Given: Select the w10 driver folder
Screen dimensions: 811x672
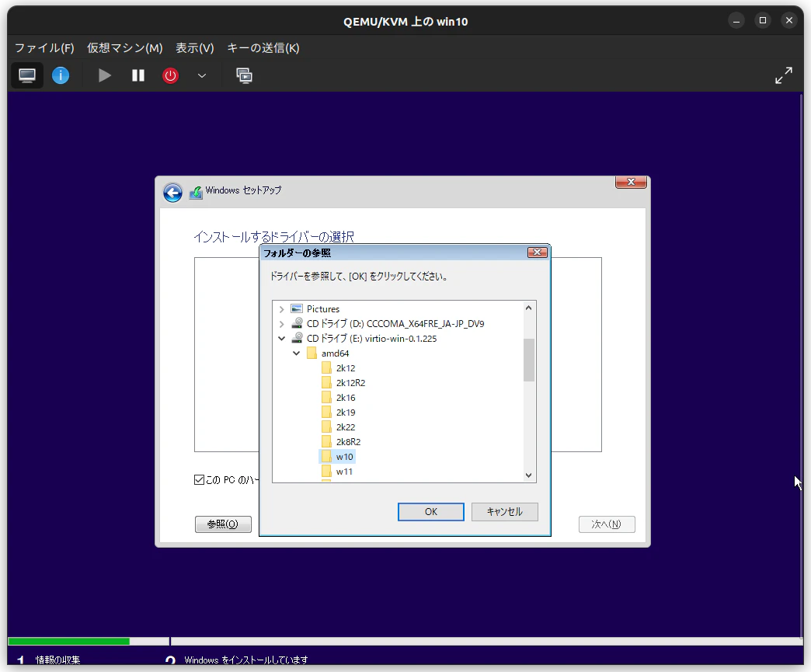Looking at the screenshot, I should [x=338, y=456].
